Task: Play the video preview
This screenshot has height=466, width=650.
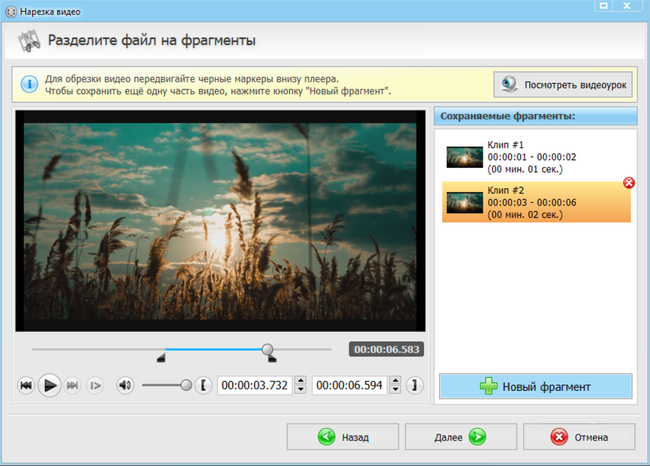Action: pyautogui.click(x=50, y=386)
